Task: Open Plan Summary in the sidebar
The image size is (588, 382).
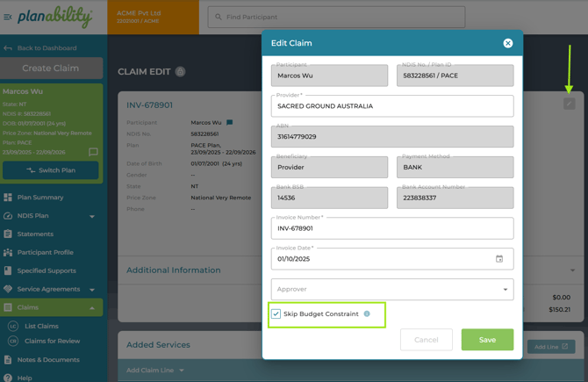Action: [40, 198]
